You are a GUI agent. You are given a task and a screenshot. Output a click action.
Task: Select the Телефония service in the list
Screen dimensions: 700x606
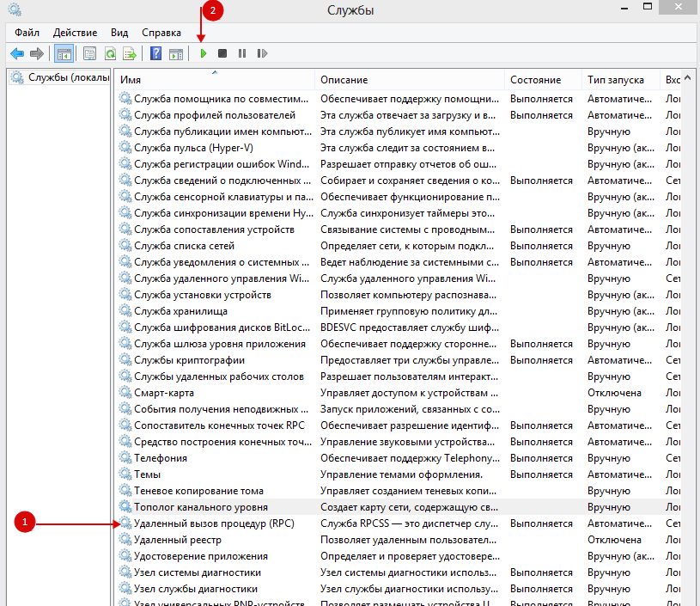click(x=161, y=458)
